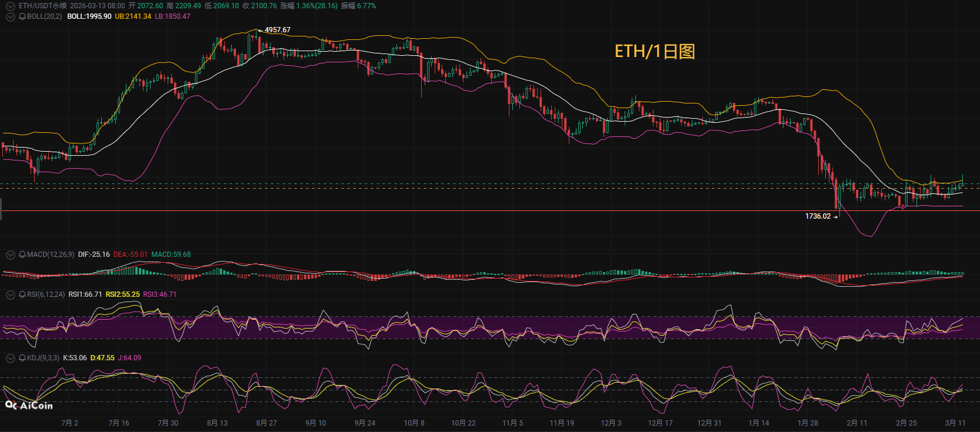
Task: Open MACD(12,26,9) indicator settings label
Action: click(x=51, y=255)
